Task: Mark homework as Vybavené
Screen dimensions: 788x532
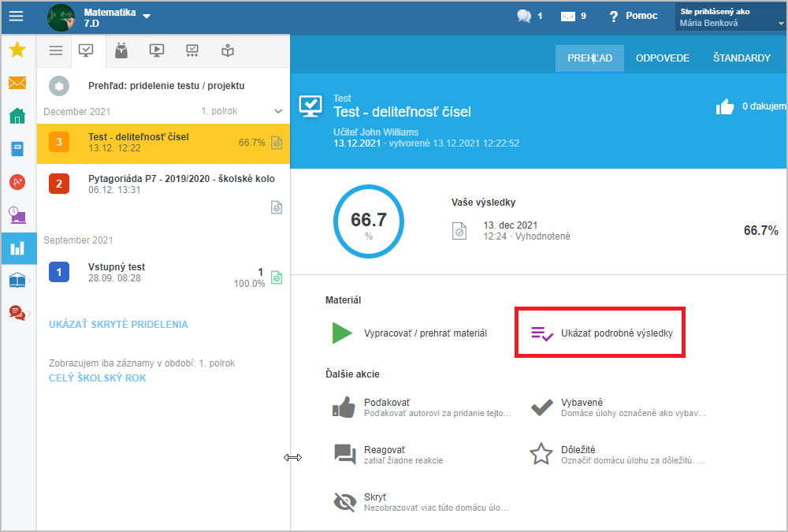Action: click(542, 407)
